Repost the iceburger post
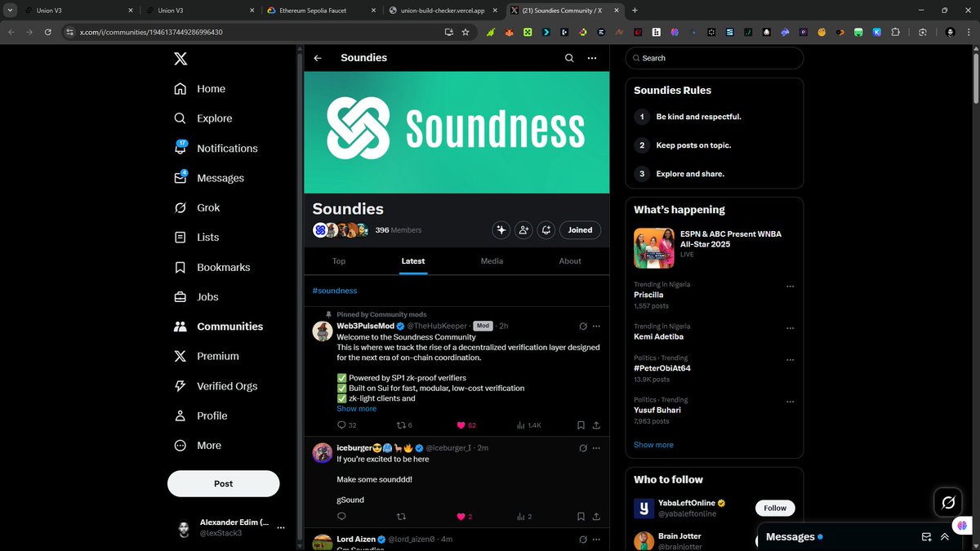 pyautogui.click(x=401, y=517)
